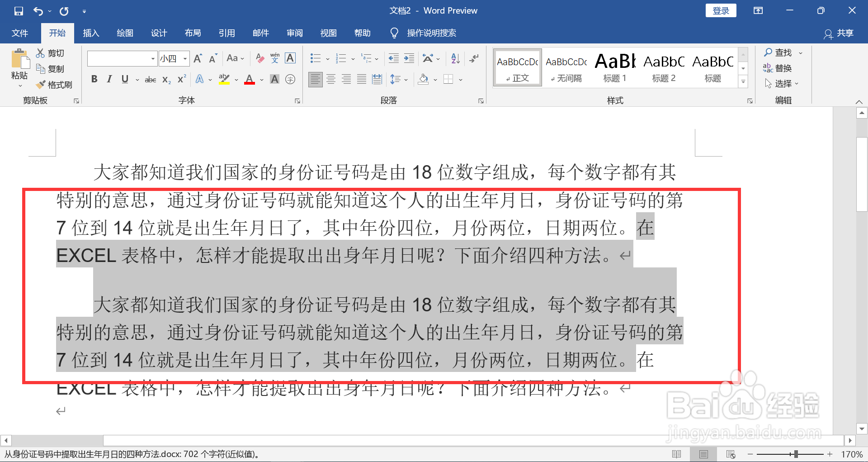Screen dimensions: 868x462
Task: Click the 共享 Share button
Action: [839, 33]
